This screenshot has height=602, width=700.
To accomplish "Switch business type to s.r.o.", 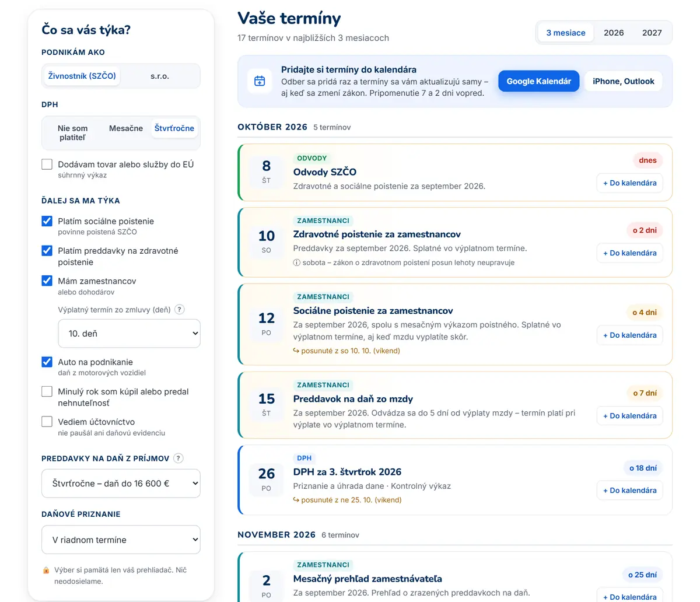I will coord(160,76).
